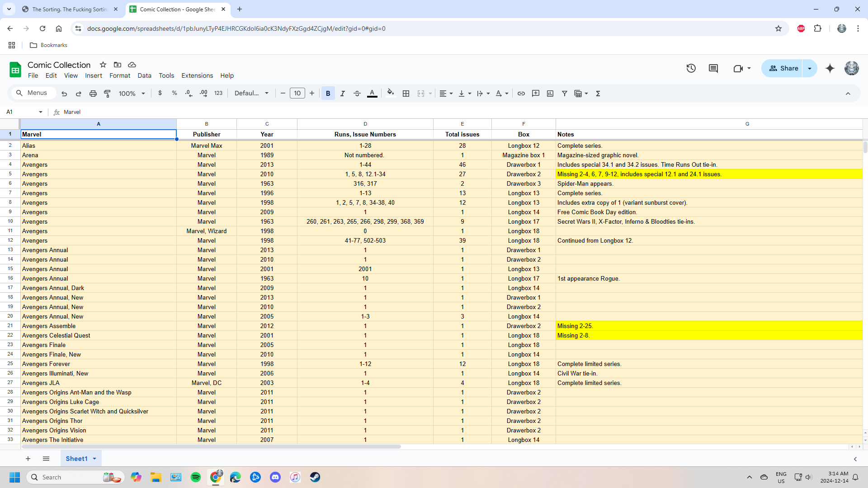The image size is (868, 488).
Task: Click the cloud document status icon
Action: pyautogui.click(x=132, y=65)
